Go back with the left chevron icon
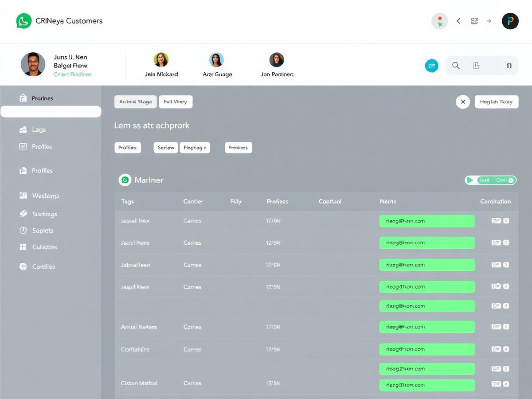 (x=458, y=21)
